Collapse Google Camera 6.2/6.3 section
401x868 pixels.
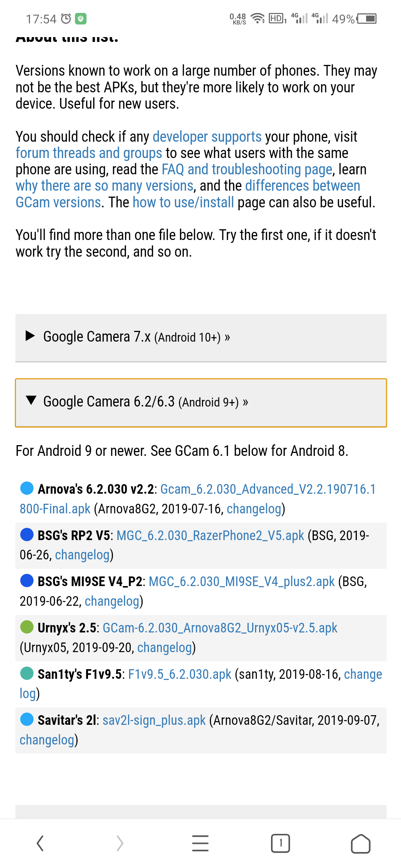(201, 403)
